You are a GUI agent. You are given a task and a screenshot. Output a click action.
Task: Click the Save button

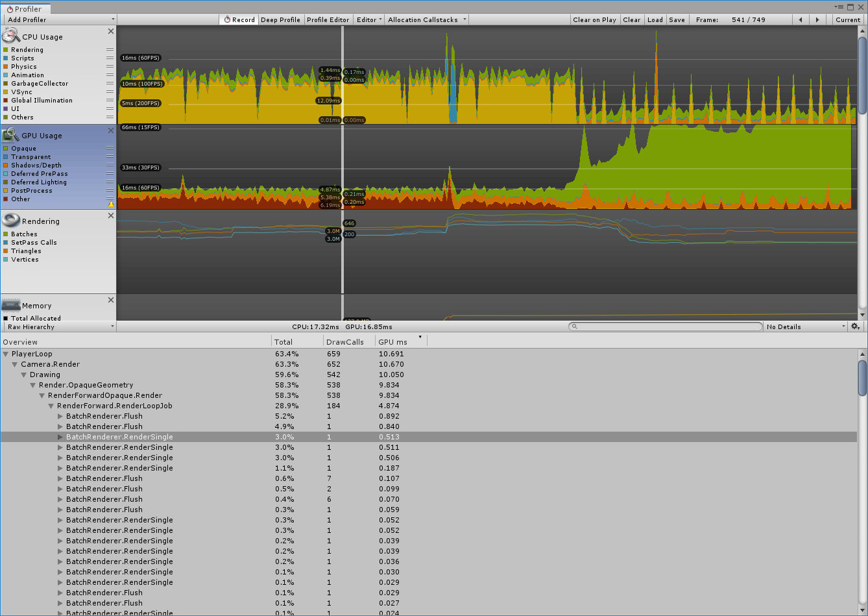tap(677, 19)
